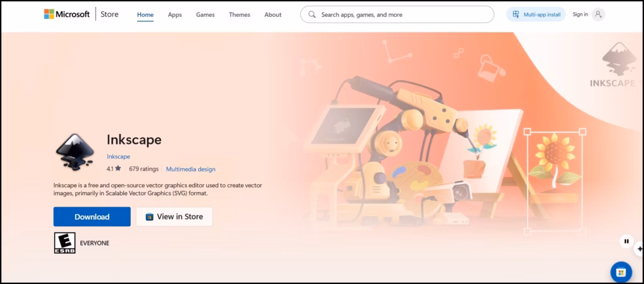Viewport: 644px width, 284px height.
Task: Click the View in Store button
Action: tap(174, 217)
